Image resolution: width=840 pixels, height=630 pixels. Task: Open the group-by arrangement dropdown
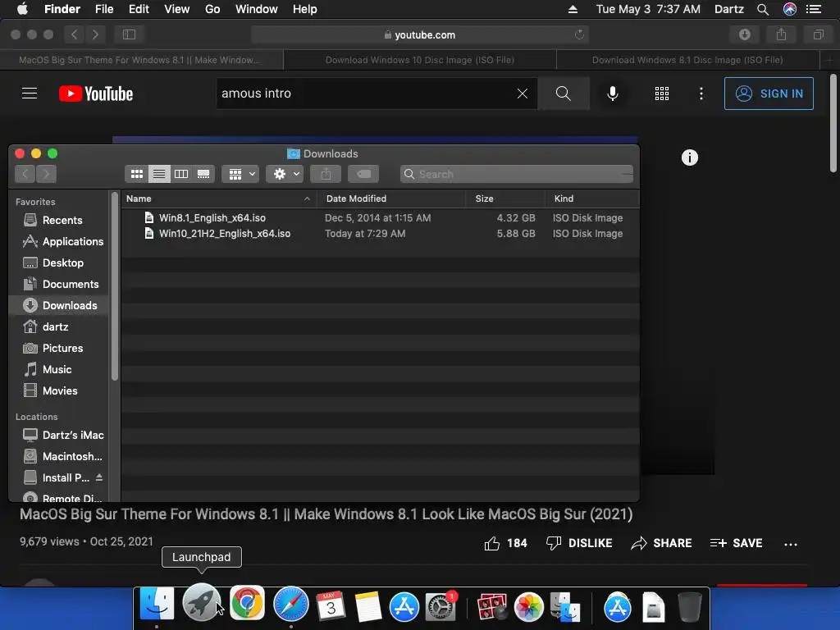(x=240, y=174)
